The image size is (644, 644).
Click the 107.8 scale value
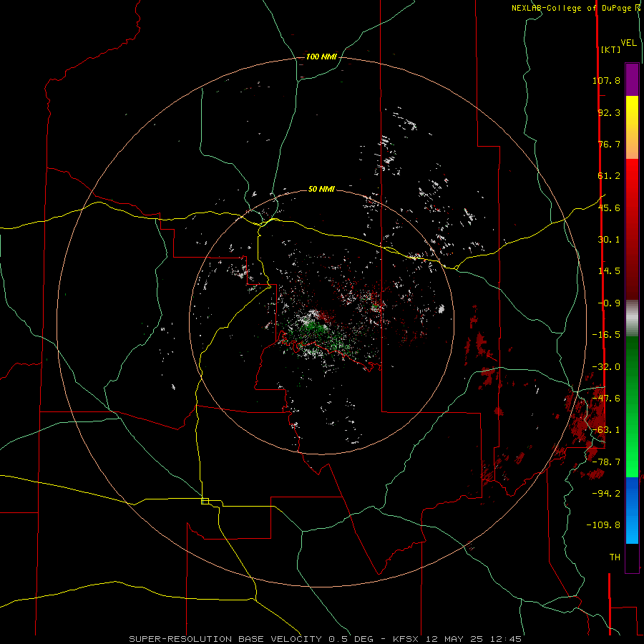(x=606, y=80)
